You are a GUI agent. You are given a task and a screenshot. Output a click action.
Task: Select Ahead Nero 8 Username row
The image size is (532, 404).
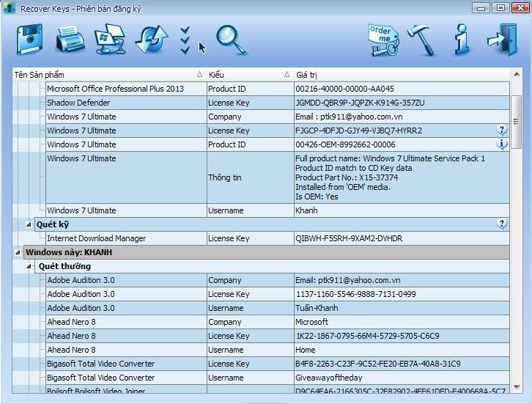coord(278,350)
